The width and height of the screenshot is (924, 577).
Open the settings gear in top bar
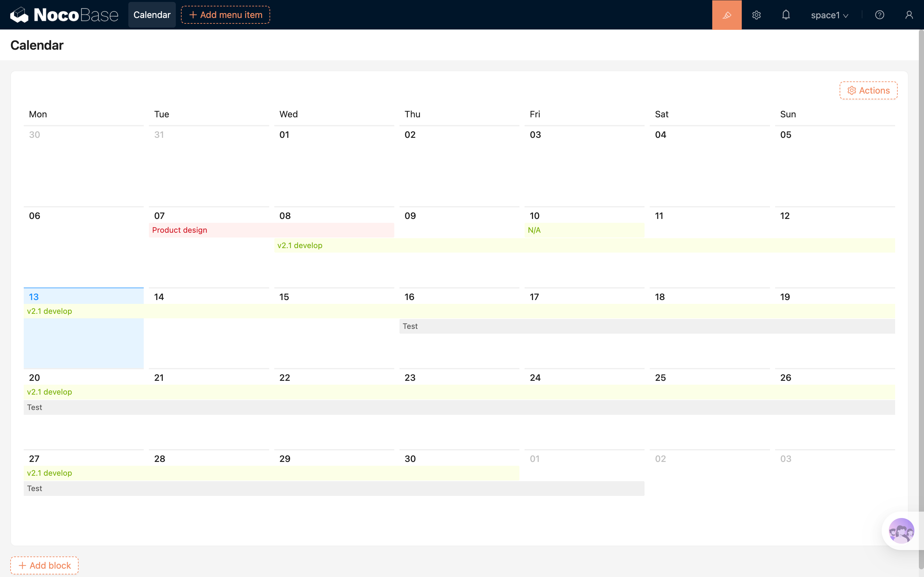click(x=757, y=15)
